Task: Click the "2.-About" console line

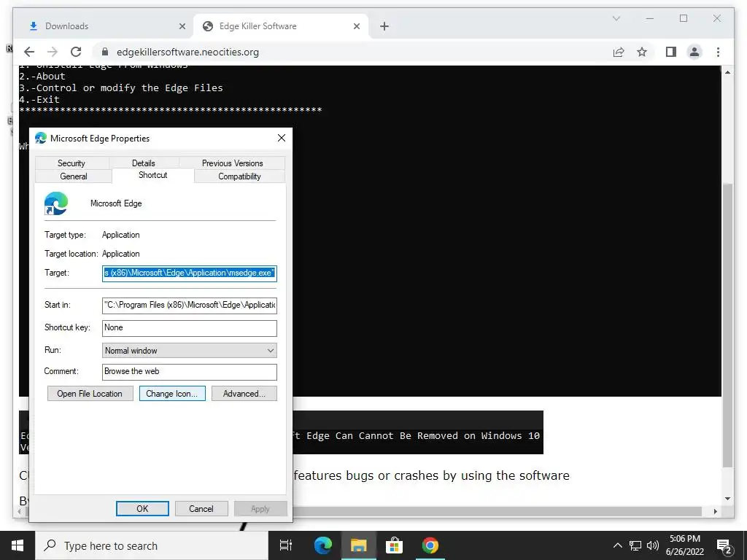Action: pos(42,76)
